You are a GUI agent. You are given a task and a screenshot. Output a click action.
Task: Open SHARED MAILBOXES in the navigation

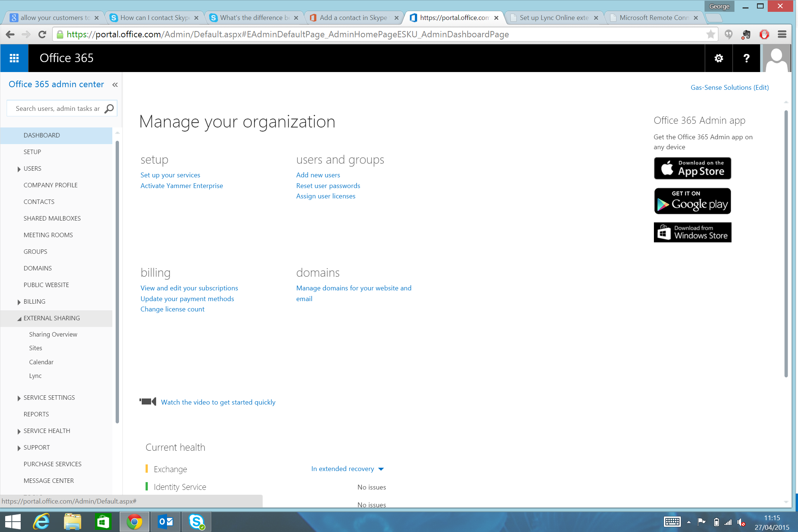click(52, 218)
